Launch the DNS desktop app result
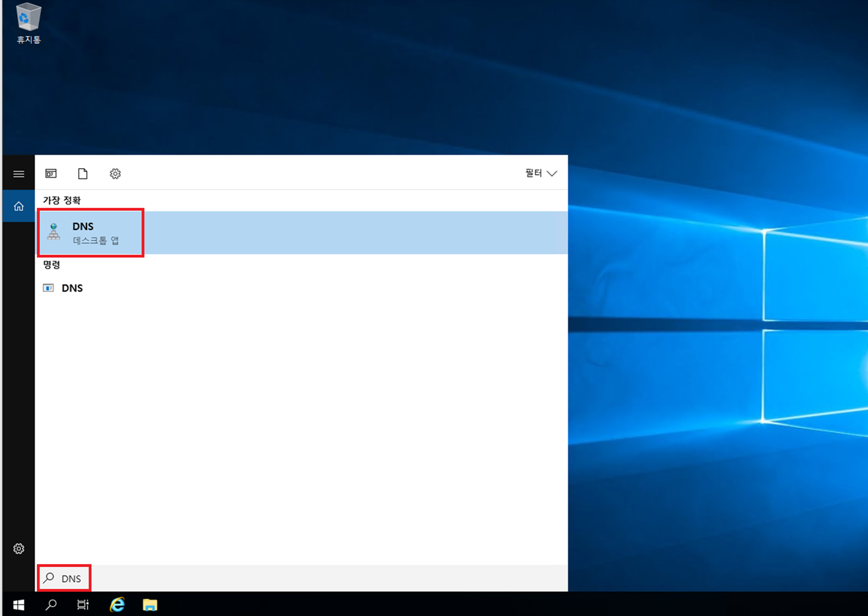 [302, 233]
